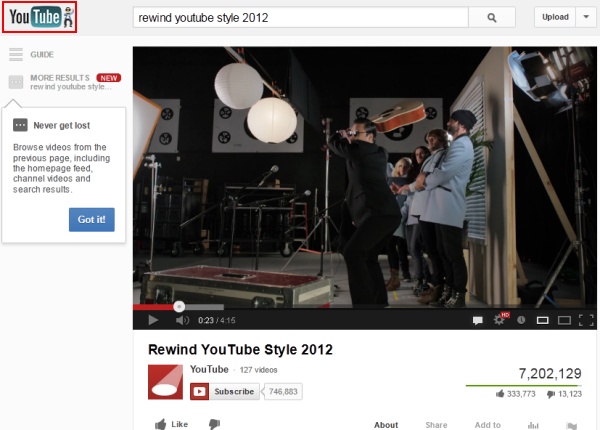The image size is (600, 430).
Task: Click the progress bar scrubber handle
Action: (179, 306)
